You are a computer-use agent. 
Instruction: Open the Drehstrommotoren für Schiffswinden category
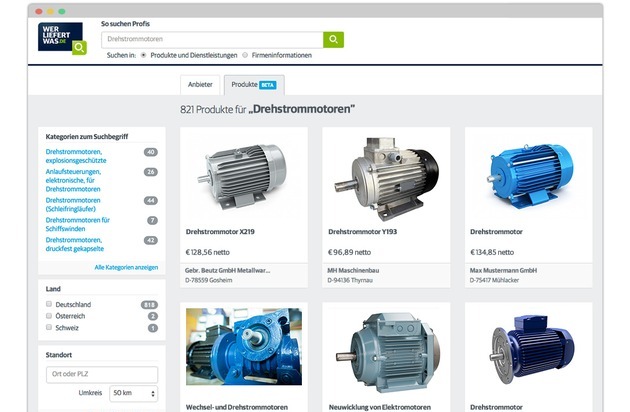click(x=78, y=224)
